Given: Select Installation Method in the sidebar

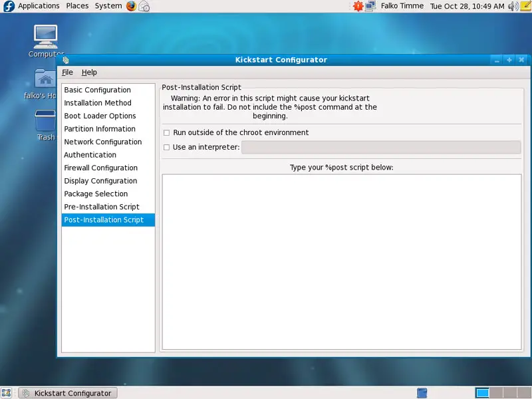Looking at the screenshot, I should pos(108,103).
